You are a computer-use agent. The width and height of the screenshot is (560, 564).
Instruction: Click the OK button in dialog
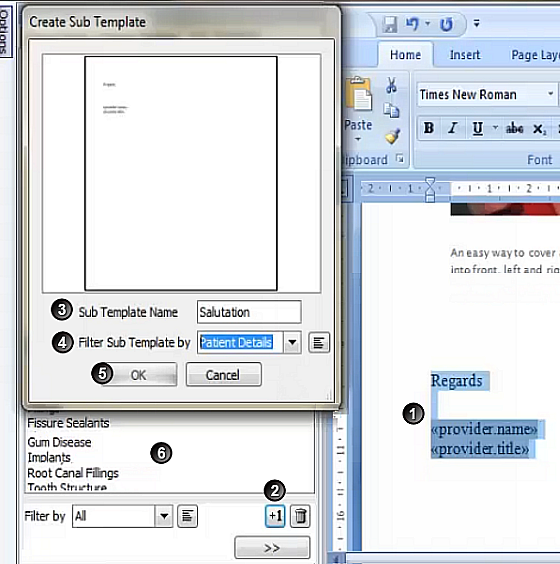coord(138,375)
